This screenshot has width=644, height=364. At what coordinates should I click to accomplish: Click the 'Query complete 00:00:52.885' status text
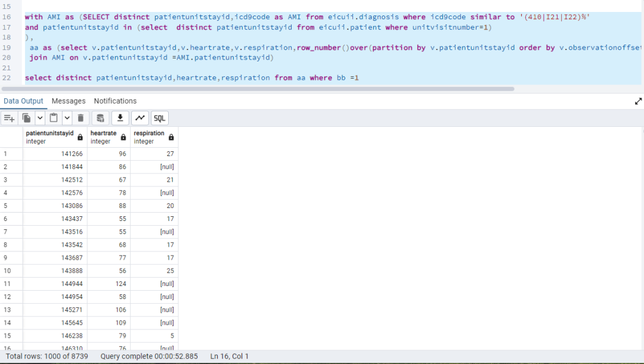(149, 356)
